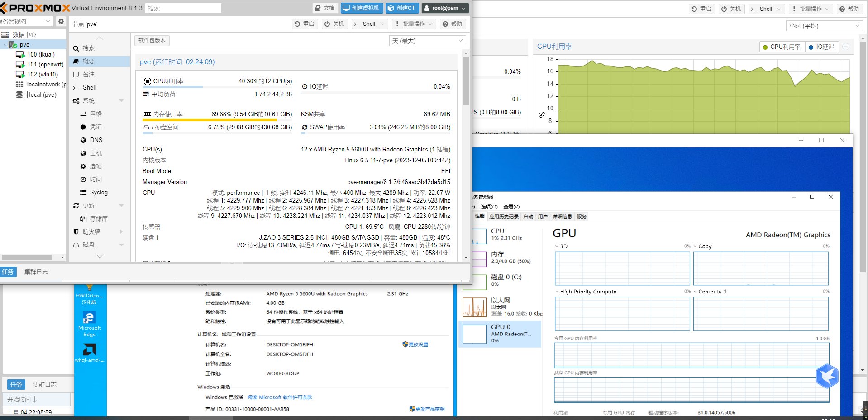Switch to 详细信息 tab in Task Manager
The height and width of the screenshot is (420, 868).
[562, 217]
